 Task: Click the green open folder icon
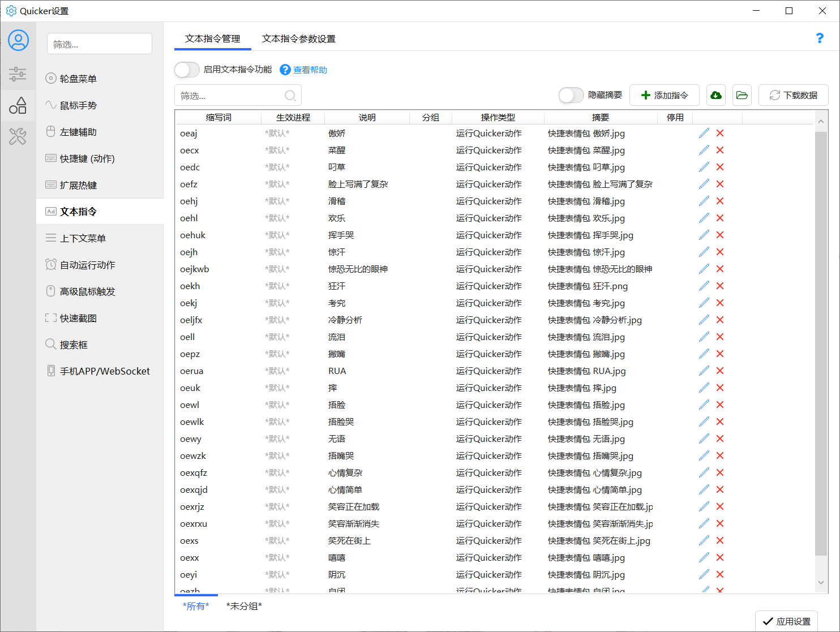(742, 95)
